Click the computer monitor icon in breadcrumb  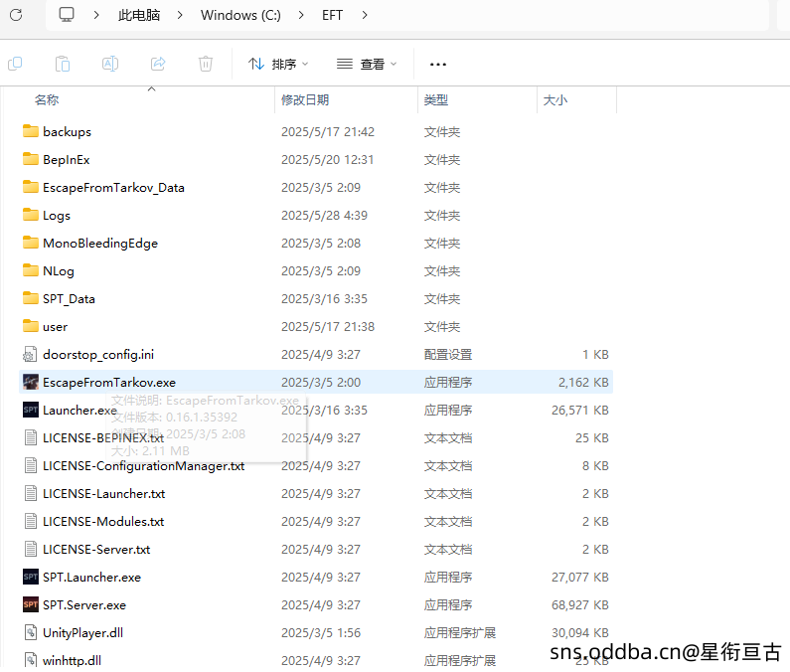(x=67, y=15)
